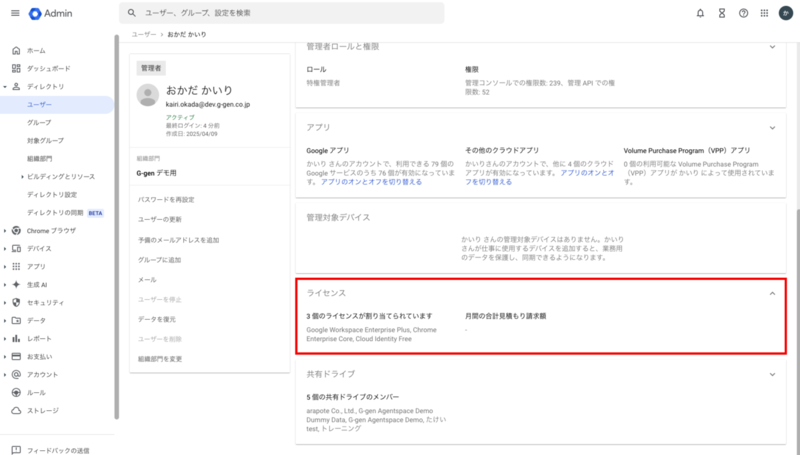800x455 pixels.
Task: Expand the セキュリティ sidebar arrow
Action: pyautogui.click(x=5, y=302)
